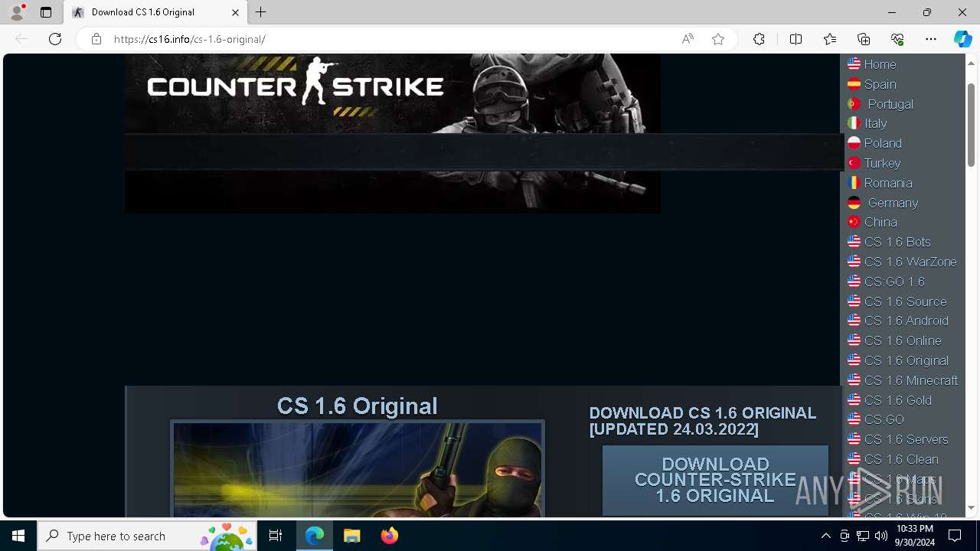This screenshot has height=551, width=980.
Task: Show hidden tray icons chevron
Action: tap(825, 536)
